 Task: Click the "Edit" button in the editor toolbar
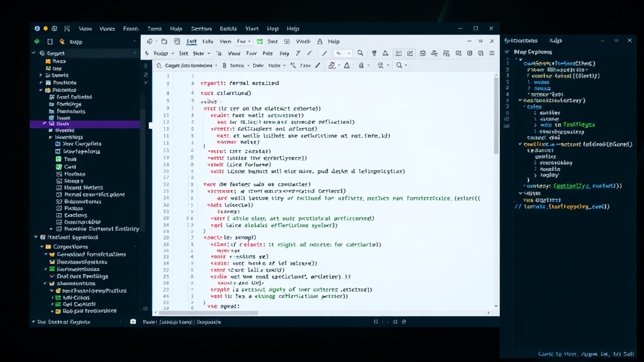[184, 53]
